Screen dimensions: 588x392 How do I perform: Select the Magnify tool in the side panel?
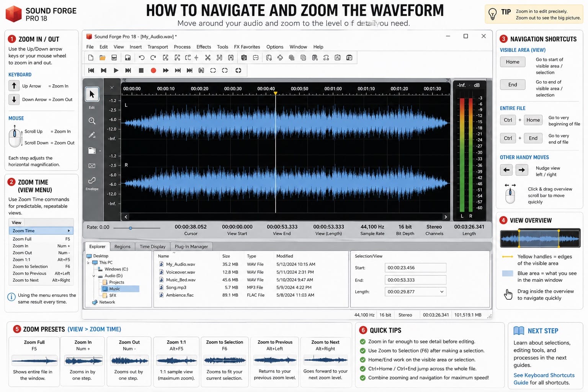(x=92, y=121)
